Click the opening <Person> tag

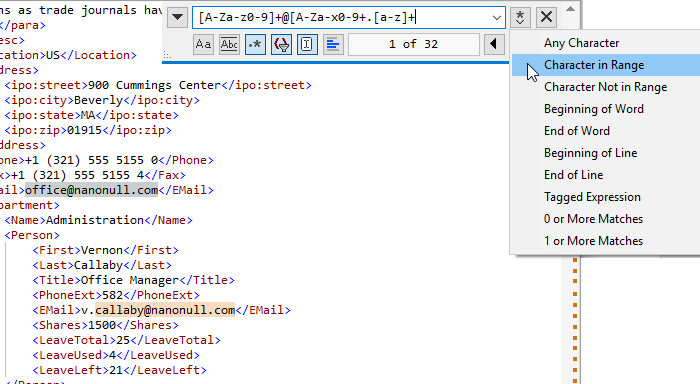(x=32, y=235)
